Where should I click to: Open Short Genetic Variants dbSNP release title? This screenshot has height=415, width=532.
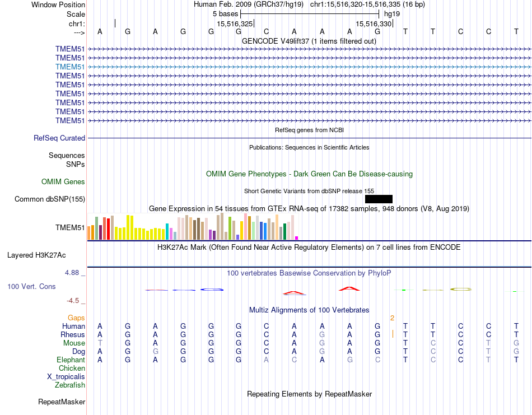click(x=309, y=191)
